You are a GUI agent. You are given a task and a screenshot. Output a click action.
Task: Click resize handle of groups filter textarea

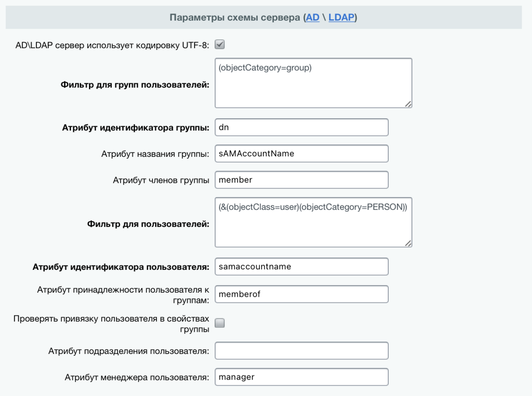(408, 104)
